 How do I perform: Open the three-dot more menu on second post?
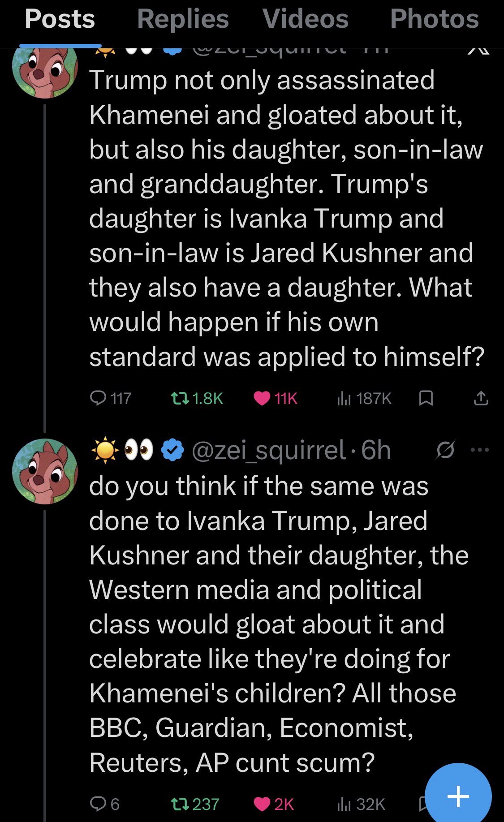[480, 450]
